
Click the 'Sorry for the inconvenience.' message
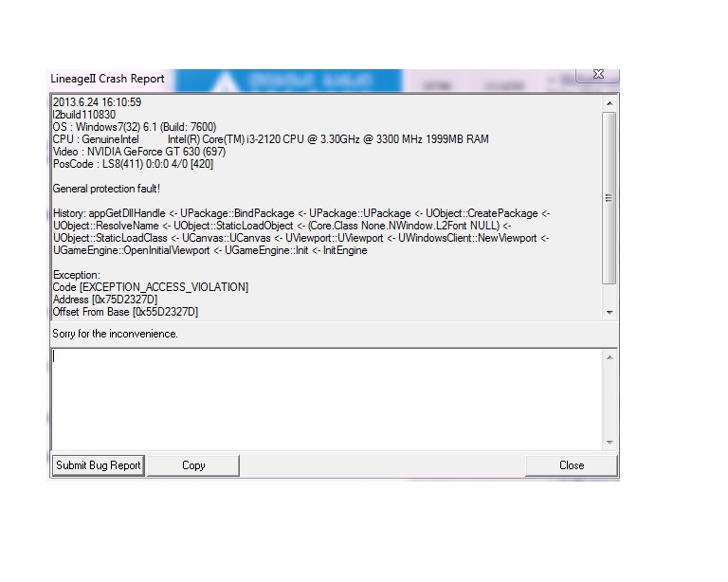(115, 334)
